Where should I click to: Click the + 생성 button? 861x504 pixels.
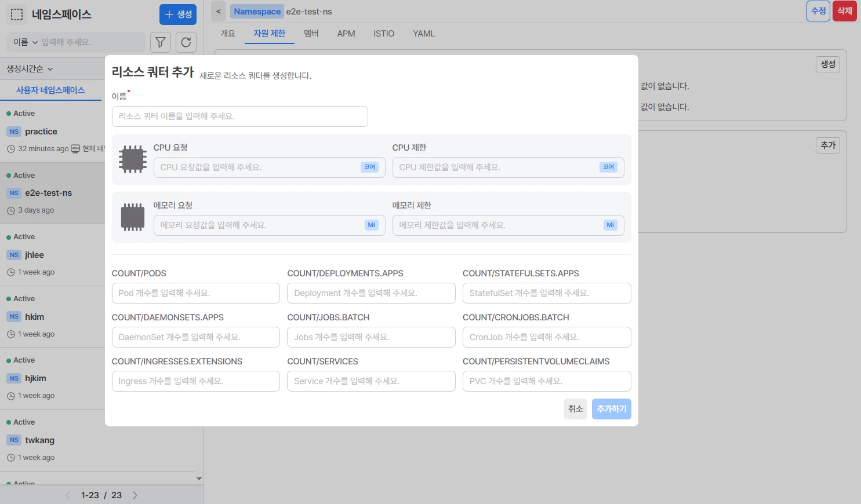178,14
